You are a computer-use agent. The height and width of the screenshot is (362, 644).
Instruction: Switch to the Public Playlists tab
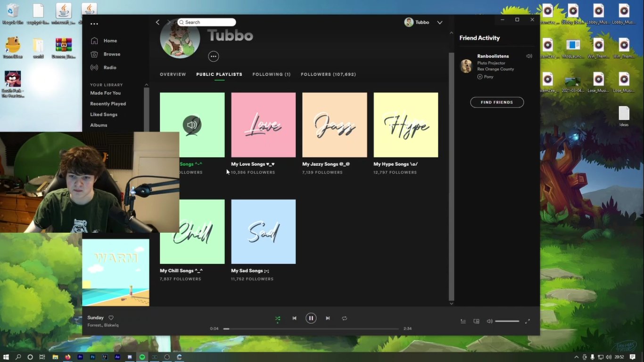click(x=219, y=74)
